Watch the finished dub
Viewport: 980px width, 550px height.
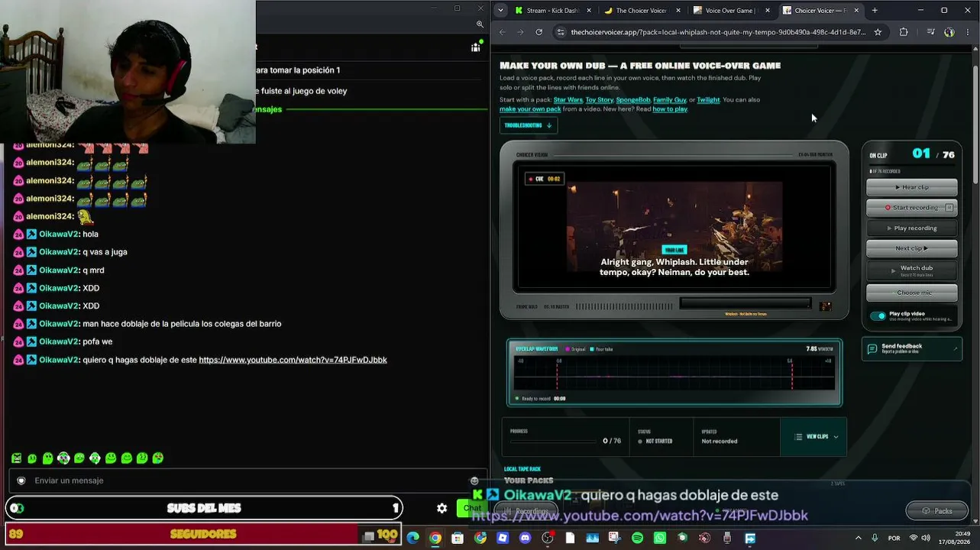coord(911,270)
